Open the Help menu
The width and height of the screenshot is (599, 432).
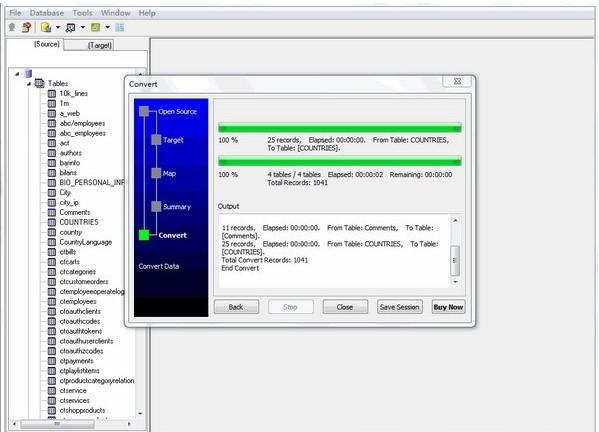147,13
